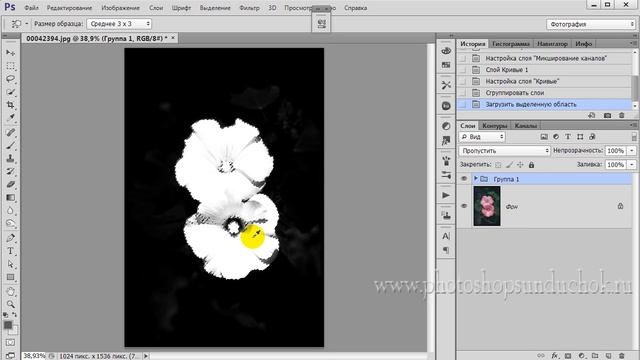
Task: Select the Clone Stamp tool
Action: tap(11, 158)
